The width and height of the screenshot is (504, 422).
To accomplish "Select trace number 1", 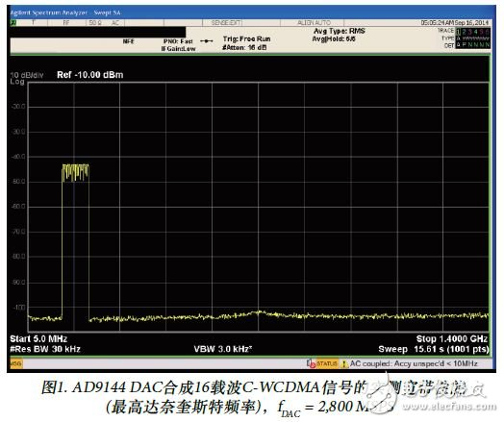I will tap(459, 32).
